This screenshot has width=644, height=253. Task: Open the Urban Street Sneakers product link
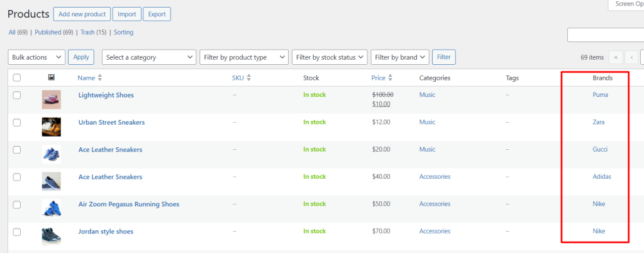click(111, 122)
